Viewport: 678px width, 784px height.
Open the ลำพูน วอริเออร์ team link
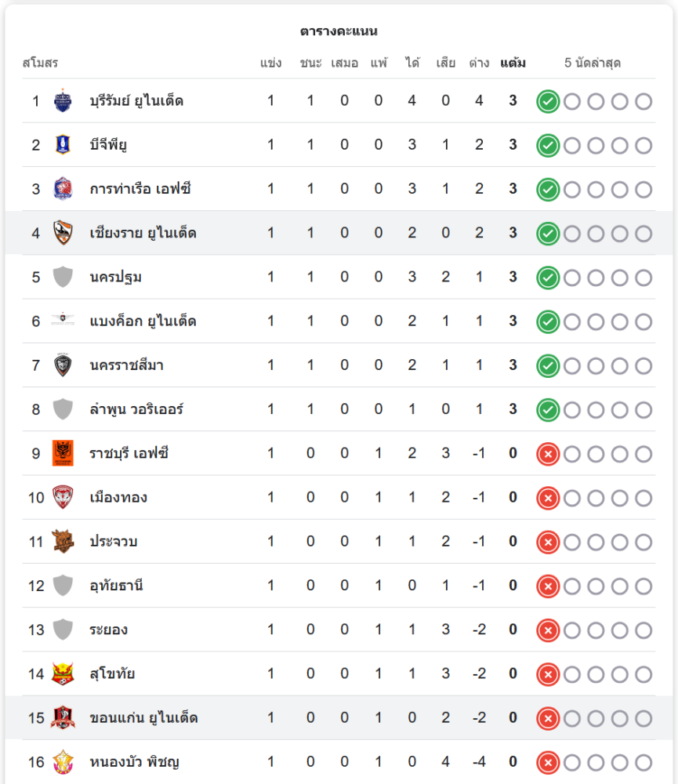click(136, 409)
